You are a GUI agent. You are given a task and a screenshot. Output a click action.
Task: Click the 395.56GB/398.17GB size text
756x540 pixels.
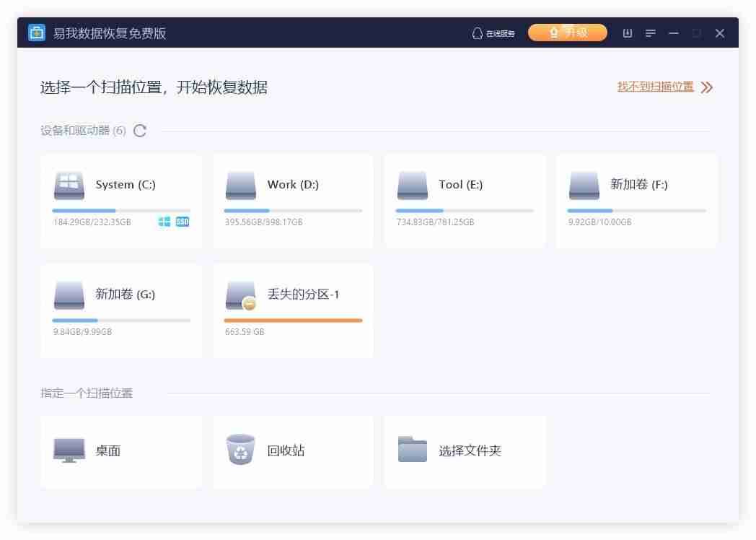(264, 222)
